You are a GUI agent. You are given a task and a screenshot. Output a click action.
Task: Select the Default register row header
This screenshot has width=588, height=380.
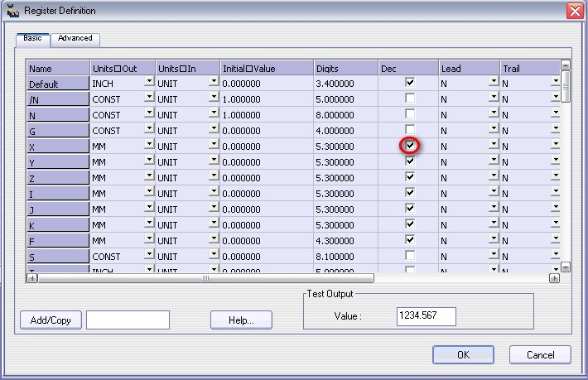(58, 84)
